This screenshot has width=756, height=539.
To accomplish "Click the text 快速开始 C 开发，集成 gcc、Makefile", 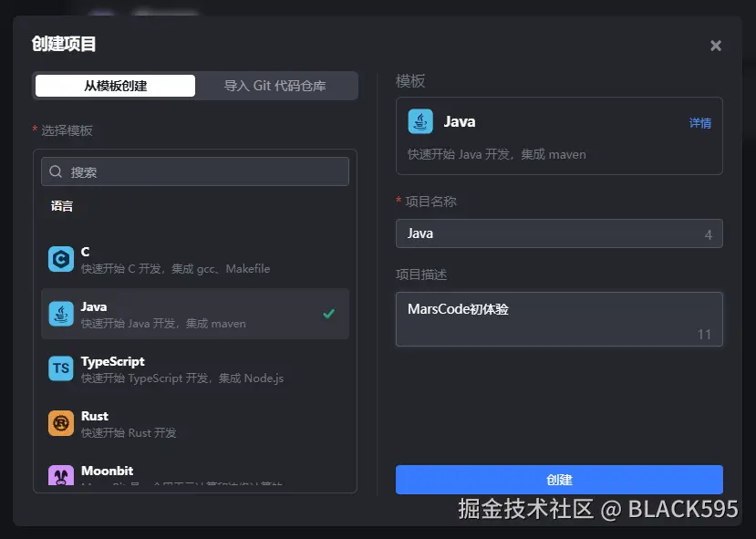I will pyautogui.click(x=175, y=269).
